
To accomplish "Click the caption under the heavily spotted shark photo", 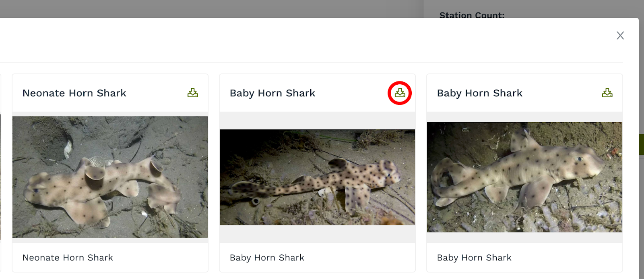I will tap(267, 258).
